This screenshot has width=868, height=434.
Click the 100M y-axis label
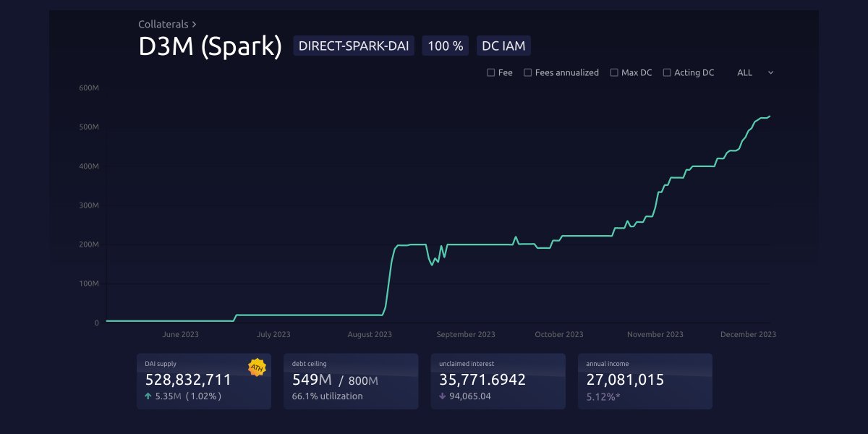pyautogui.click(x=89, y=284)
